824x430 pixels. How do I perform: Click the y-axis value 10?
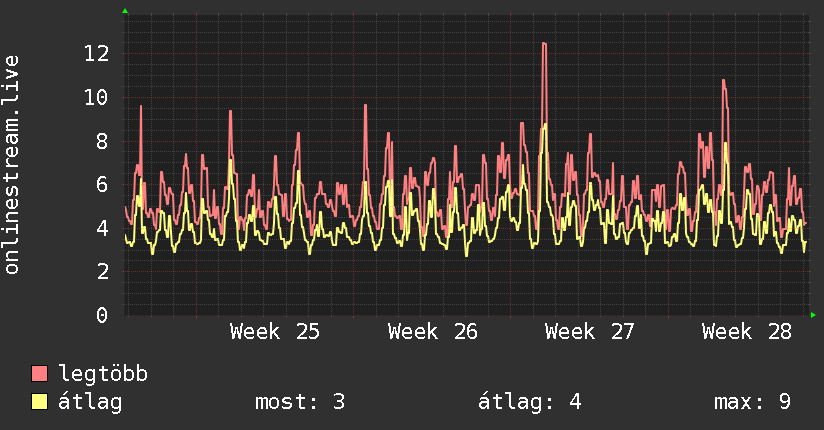point(97,97)
